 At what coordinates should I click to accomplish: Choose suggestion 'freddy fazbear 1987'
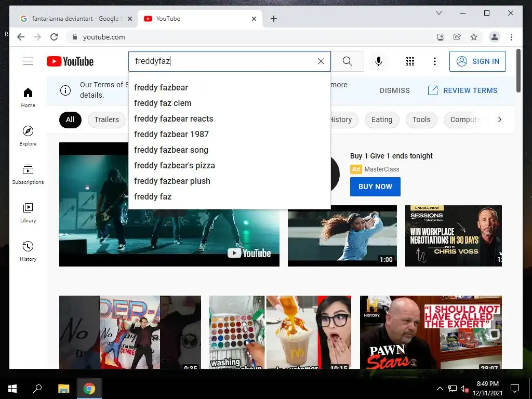229,135
